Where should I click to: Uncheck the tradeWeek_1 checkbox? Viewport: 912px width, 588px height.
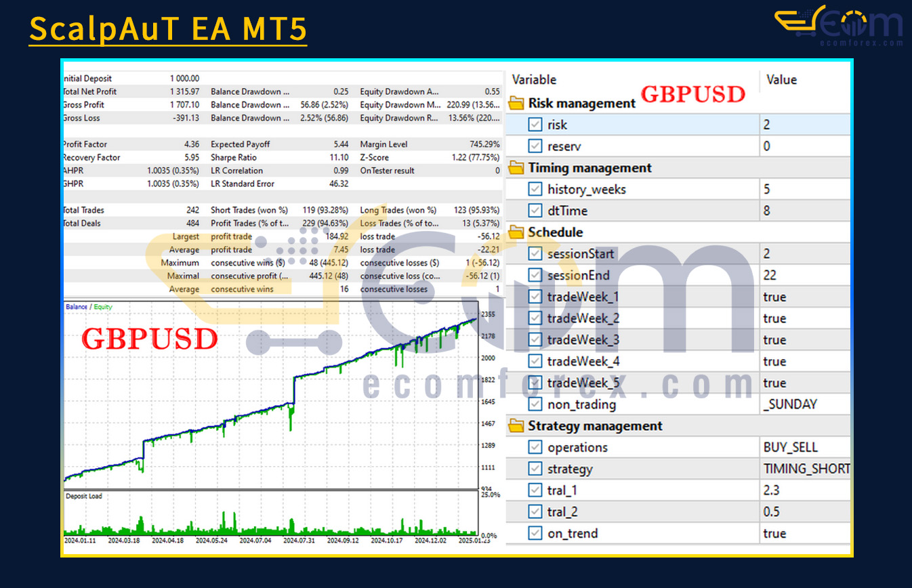click(535, 297)
